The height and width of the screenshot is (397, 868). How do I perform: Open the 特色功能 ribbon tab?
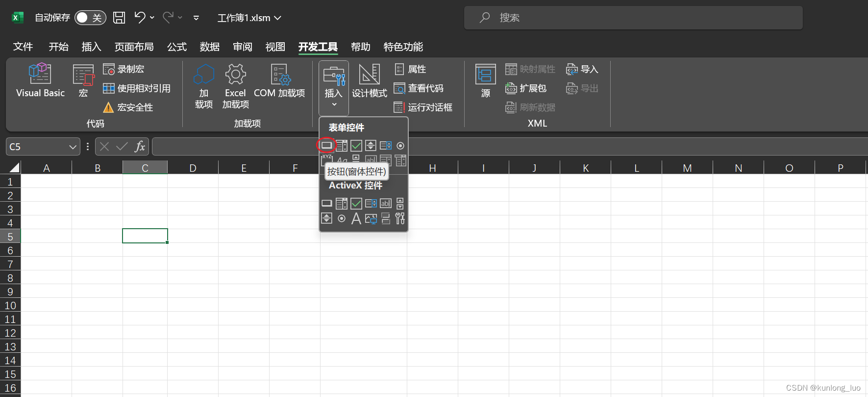403,47
